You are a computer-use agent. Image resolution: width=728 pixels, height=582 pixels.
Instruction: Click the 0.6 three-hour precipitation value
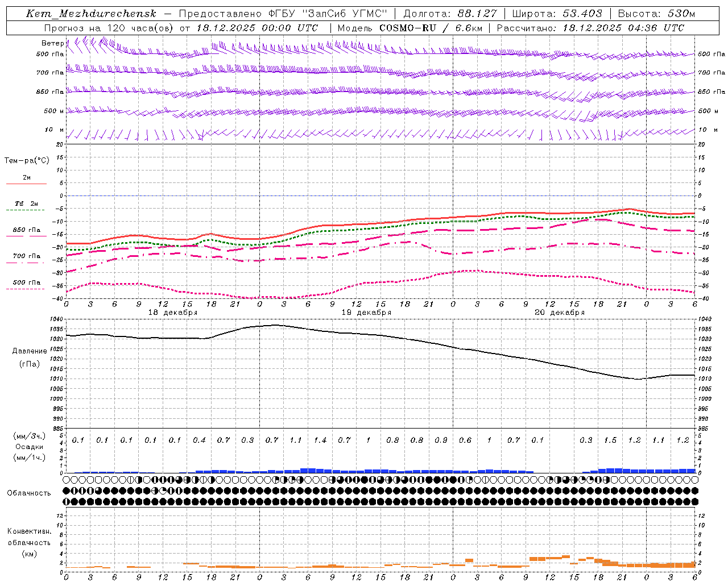[465, 440]
